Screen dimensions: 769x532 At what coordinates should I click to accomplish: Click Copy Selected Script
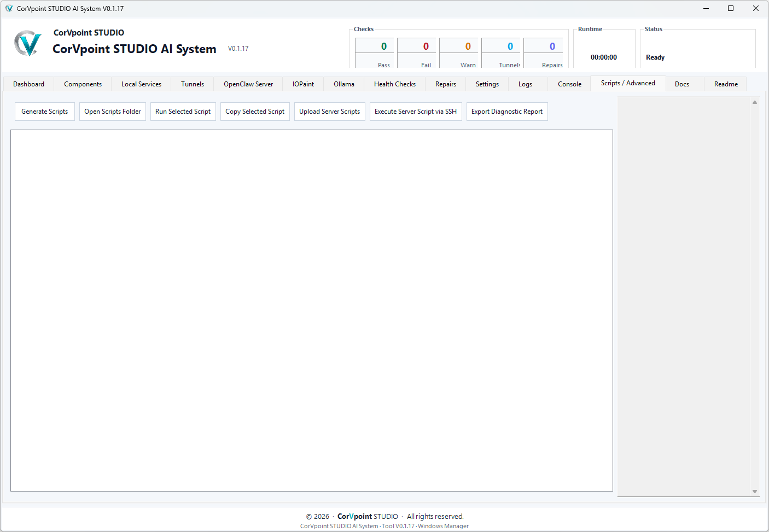255,112
